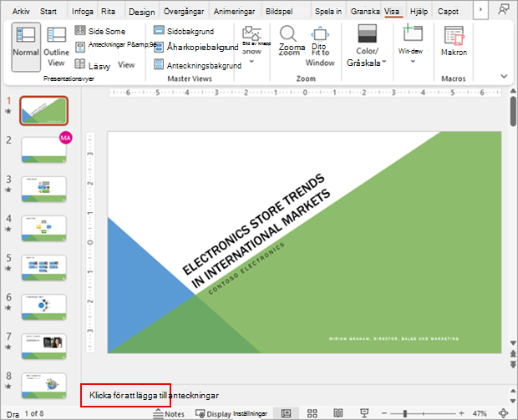Click CONTOSO ELECTRONICS subtitle text
This screenshot has height=420, width=518.
246,268
